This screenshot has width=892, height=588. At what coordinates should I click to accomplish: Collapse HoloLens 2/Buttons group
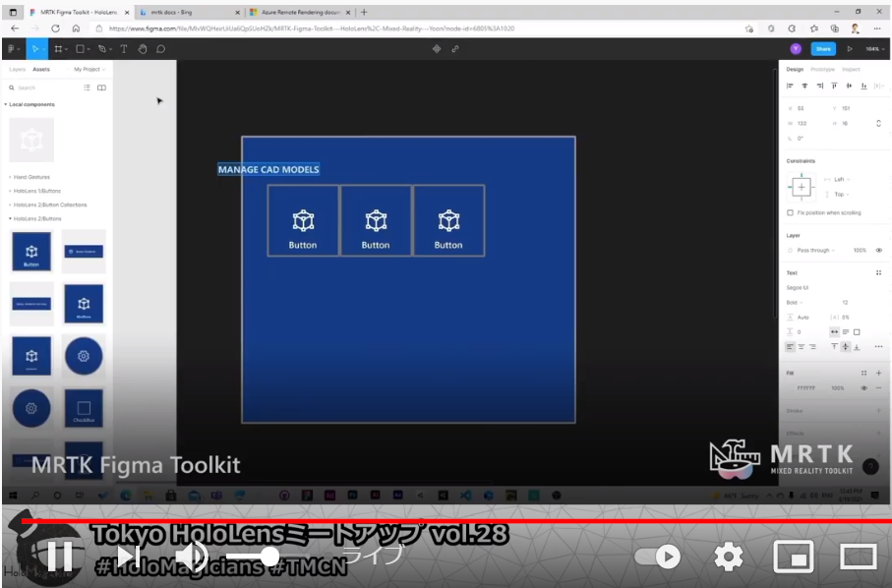coord(35,219)
